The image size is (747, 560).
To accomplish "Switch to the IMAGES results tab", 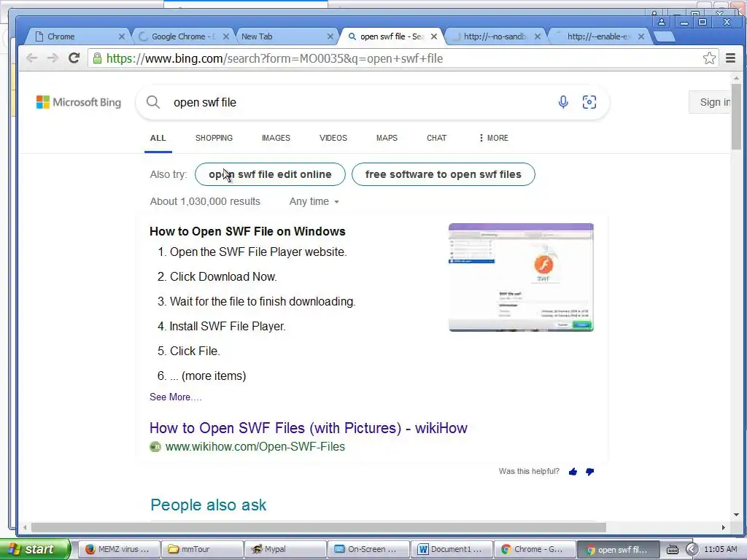I will click(x=276, y=138).
